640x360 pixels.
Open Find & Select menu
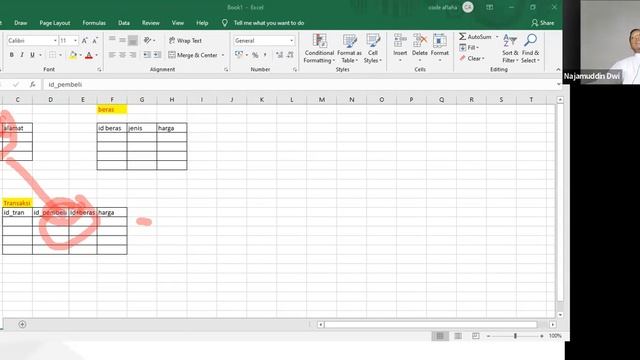[530, 48]
